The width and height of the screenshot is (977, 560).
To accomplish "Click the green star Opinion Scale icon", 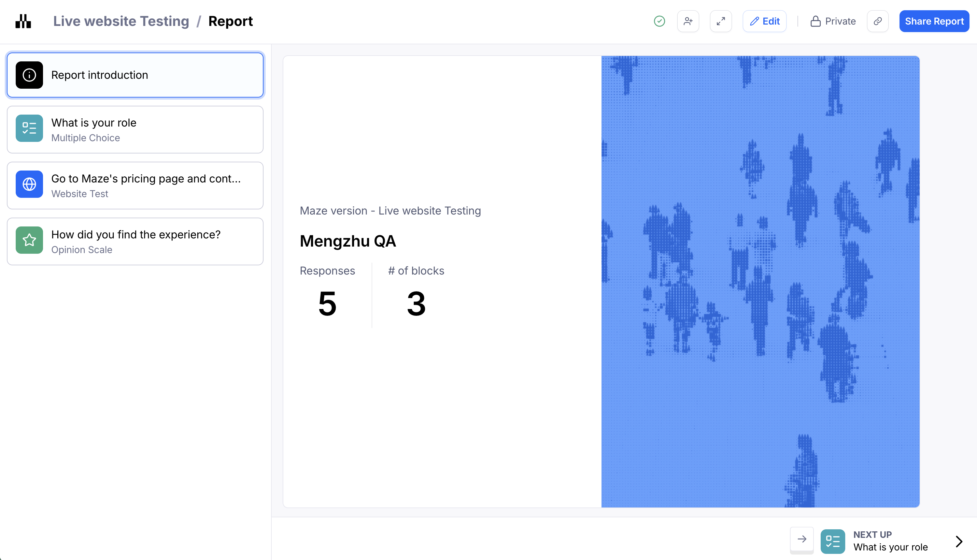I will [29, 240].
